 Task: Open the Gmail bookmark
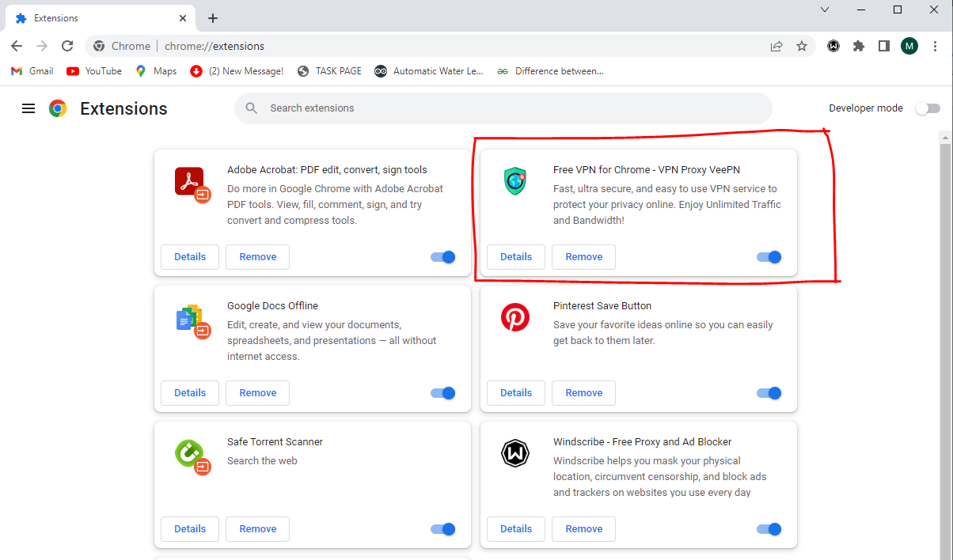(32, 71)
